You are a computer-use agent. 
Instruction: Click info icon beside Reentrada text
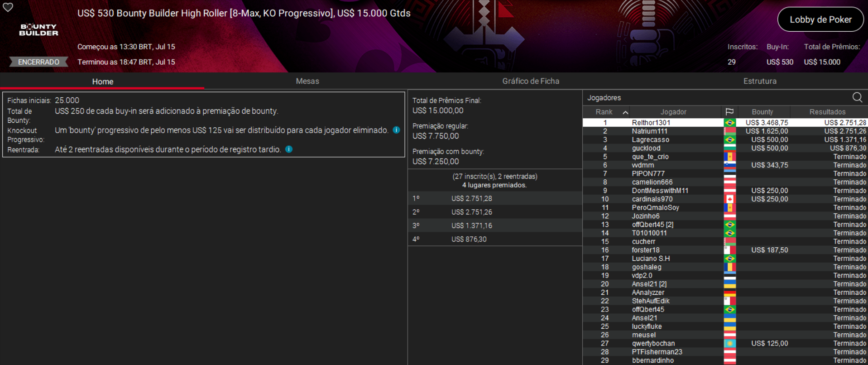point(289,149)
